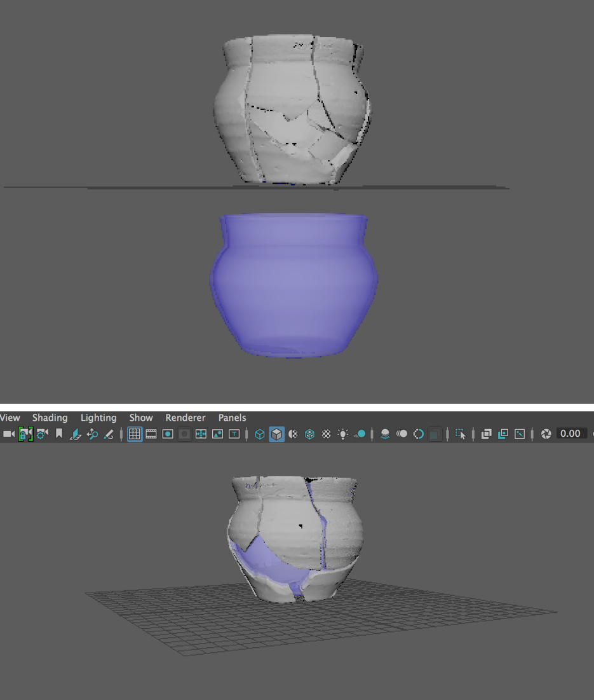Open the Renderer panel menu
This screenshot has width=594, height=700.
point(186,418)
